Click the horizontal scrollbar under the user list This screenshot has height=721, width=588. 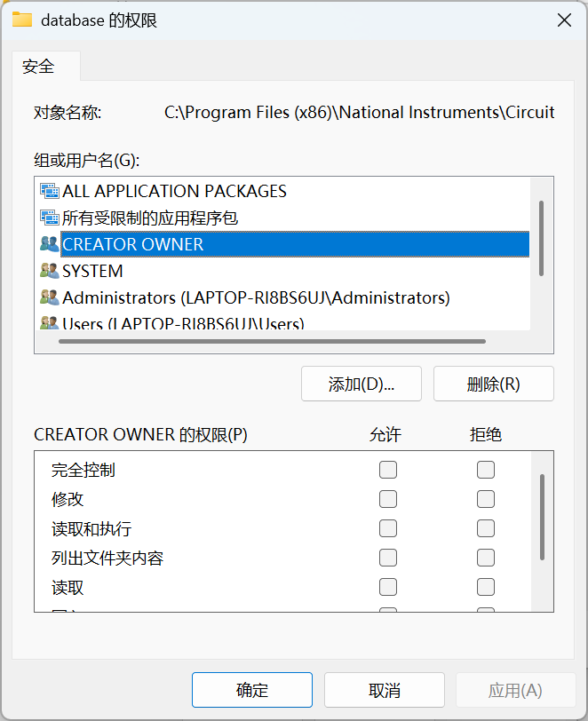click(266, 341)
